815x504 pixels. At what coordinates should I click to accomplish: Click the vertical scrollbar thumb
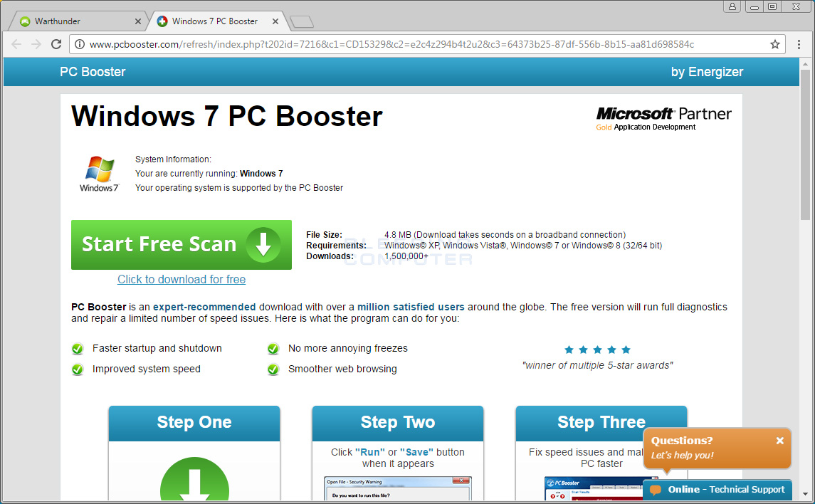[805, 144]
